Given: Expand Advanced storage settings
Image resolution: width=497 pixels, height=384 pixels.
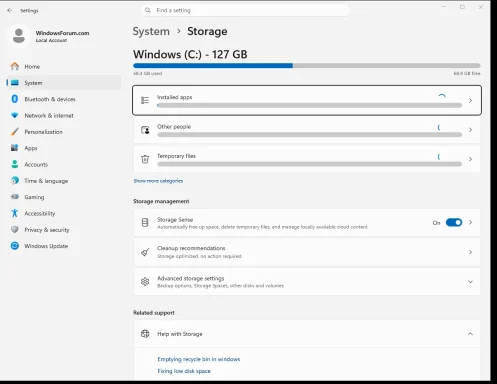Looking at the screenshot, I should tap(470, 282).
